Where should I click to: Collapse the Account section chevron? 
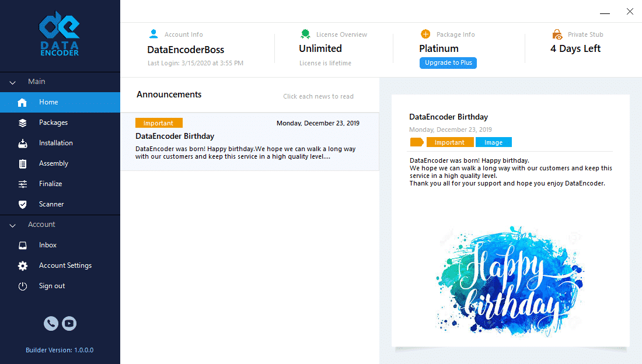pyautogui.click(x=13, y=225)
